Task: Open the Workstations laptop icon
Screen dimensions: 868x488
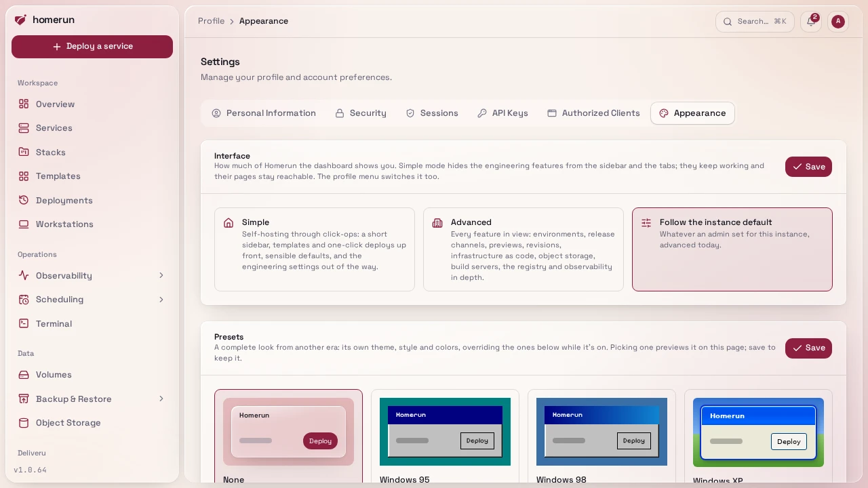Action: 24,224
